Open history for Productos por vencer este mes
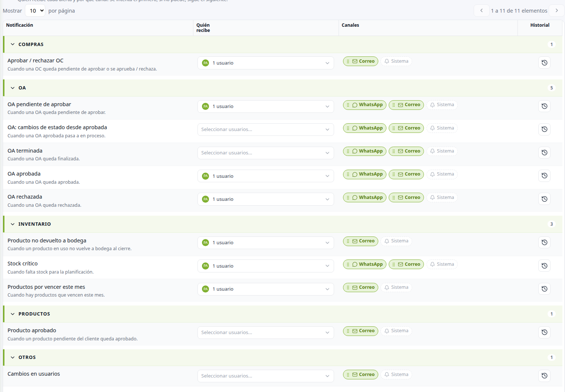This screenshot has width=565, height=392. click(544, 289)
